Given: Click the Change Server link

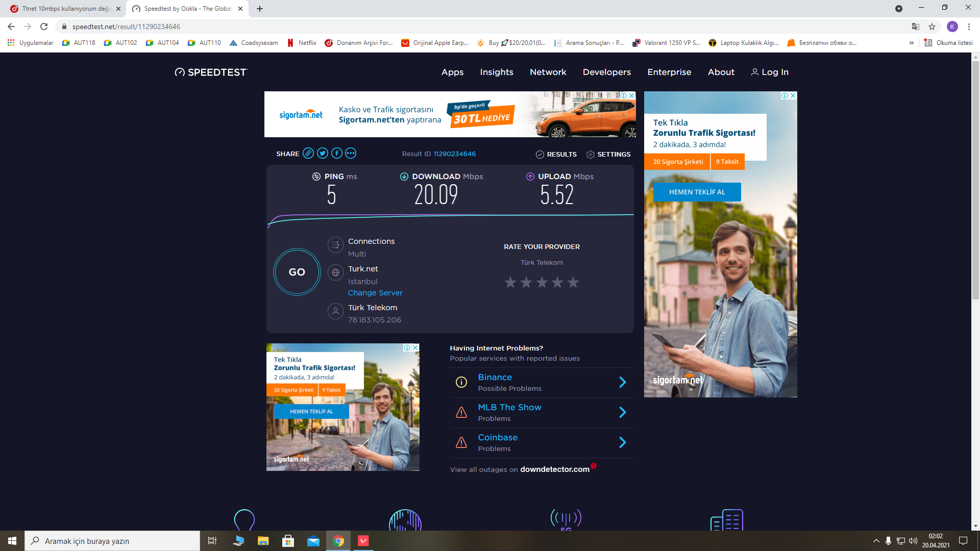Looking at the screenshot, I should tap(375, 293).
